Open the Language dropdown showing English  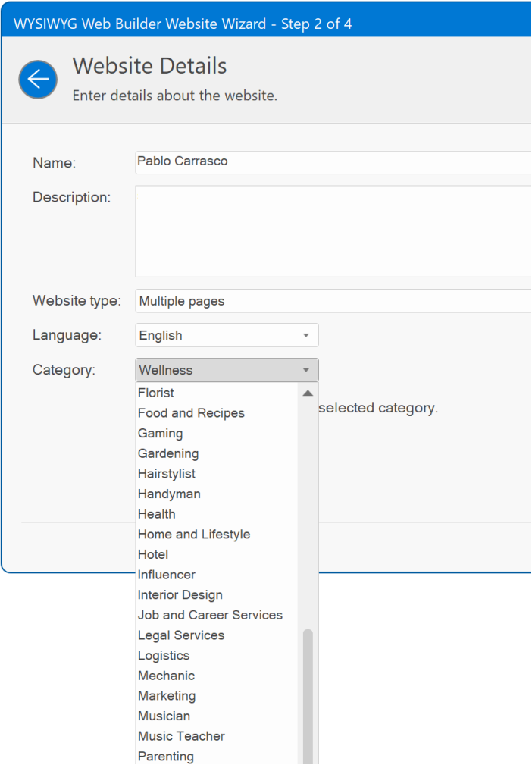(x=227, y=335)
